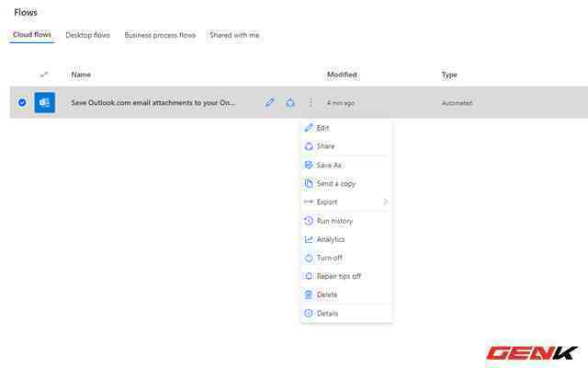Select Repair tips off menu item

pos(346,276)
